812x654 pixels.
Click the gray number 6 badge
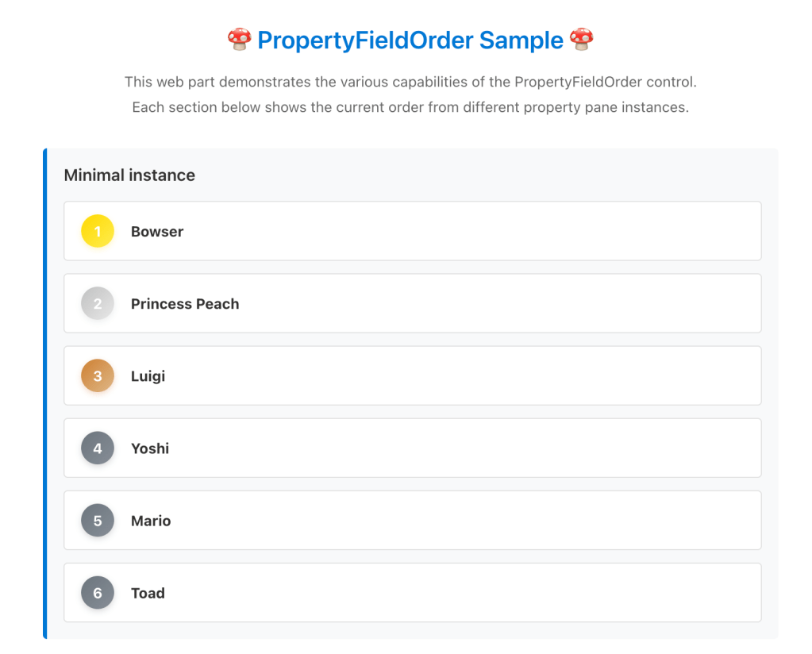98,593
